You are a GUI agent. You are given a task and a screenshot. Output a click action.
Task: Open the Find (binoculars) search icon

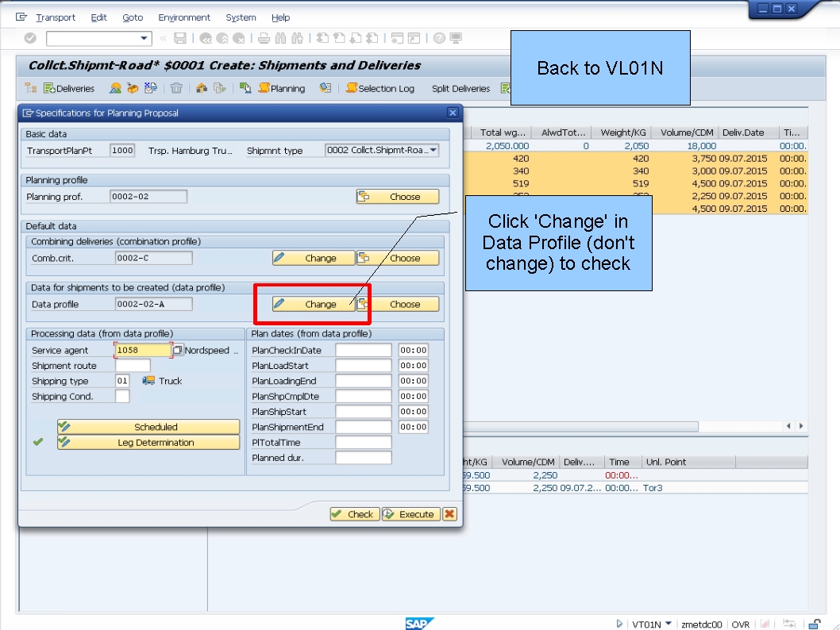point(282,37)
